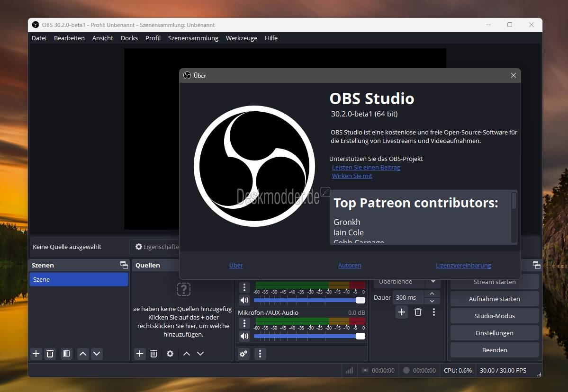Pop out Steuerung dock float icon at right
This screenshot has height=392, width=568.
536,265
